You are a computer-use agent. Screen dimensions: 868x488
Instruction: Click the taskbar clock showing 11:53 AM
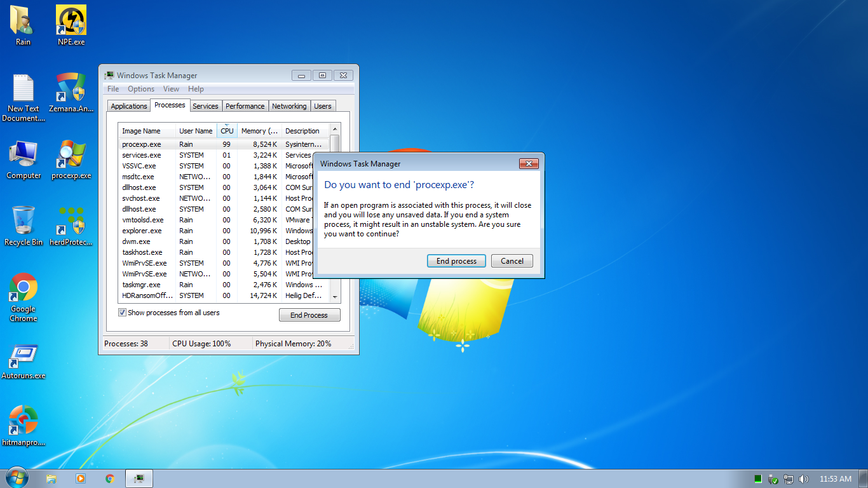[836, 479]
